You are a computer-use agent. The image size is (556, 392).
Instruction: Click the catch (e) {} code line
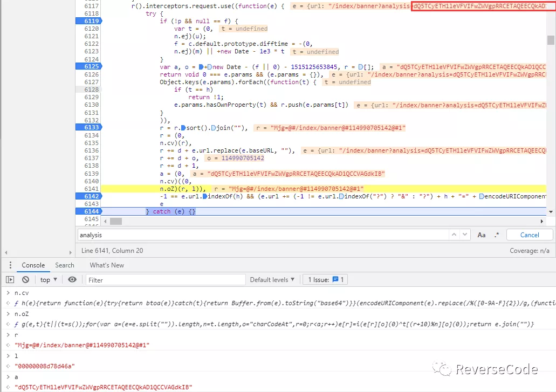170,211
